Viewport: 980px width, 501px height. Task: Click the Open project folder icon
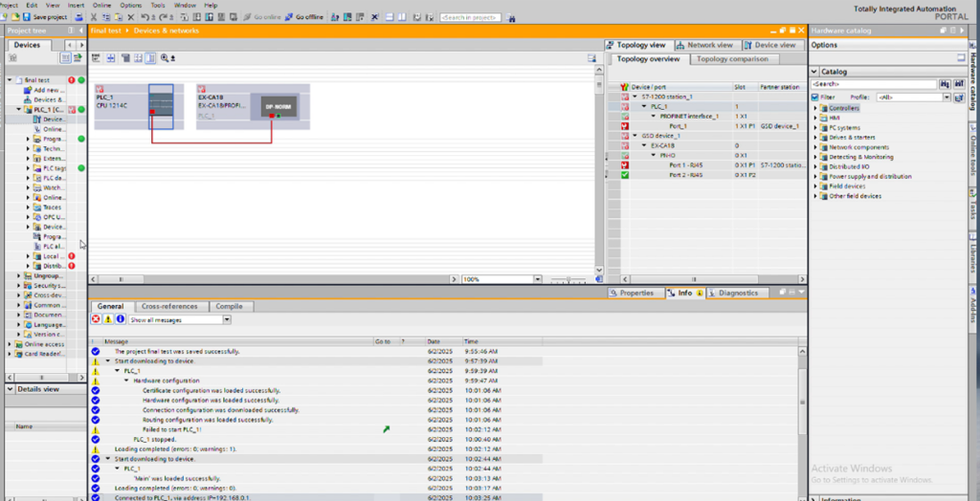(x=15, y=17)
